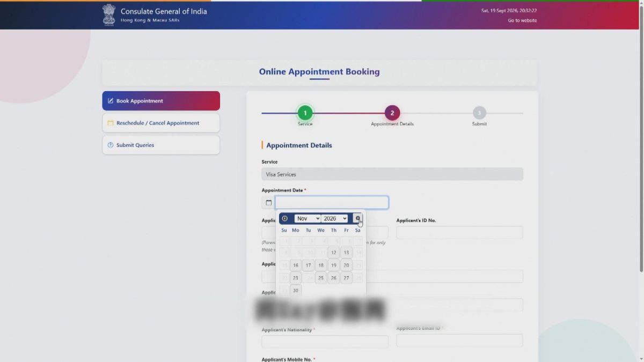Open the month dropdown showing Nov
644x362 pixels.
pyautogui.click(x=308, y=218)
